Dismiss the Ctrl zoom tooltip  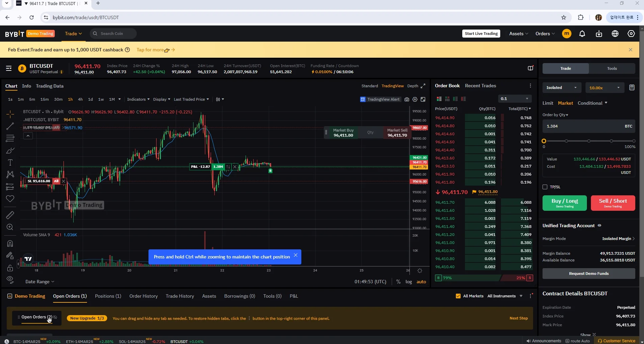296,255
